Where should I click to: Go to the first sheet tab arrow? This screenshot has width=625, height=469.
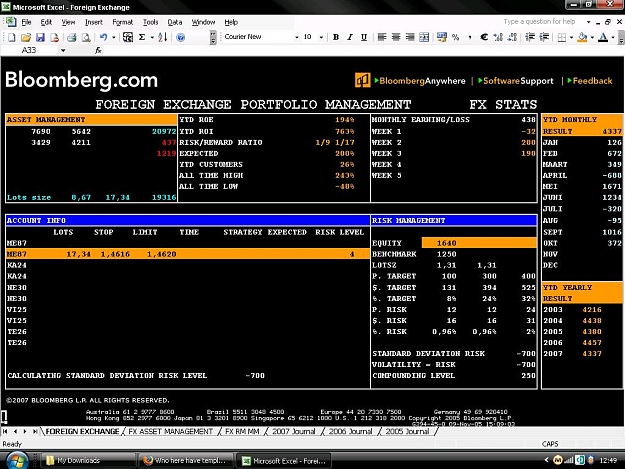pos(5,431)
